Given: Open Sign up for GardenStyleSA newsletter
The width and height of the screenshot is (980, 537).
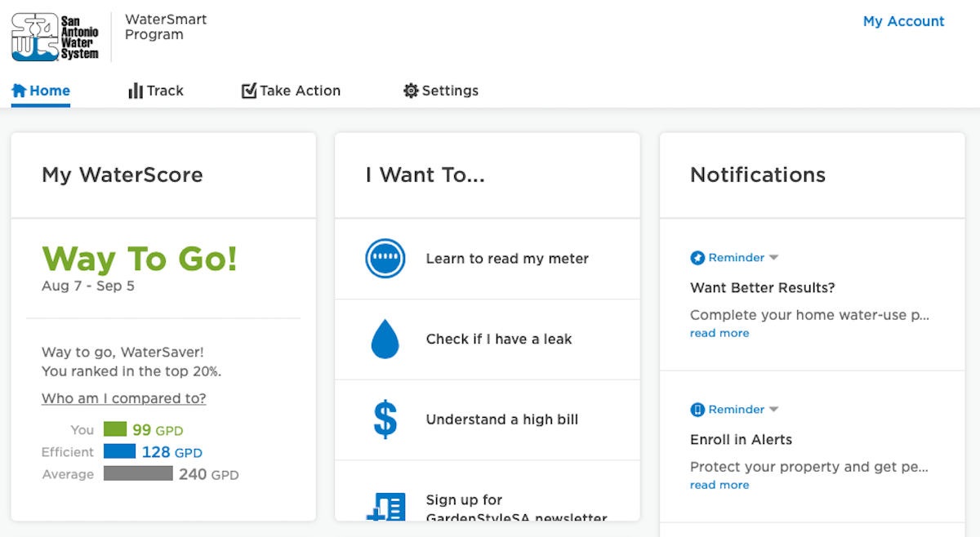Looking at the screenshot, I should pos(488,490).
